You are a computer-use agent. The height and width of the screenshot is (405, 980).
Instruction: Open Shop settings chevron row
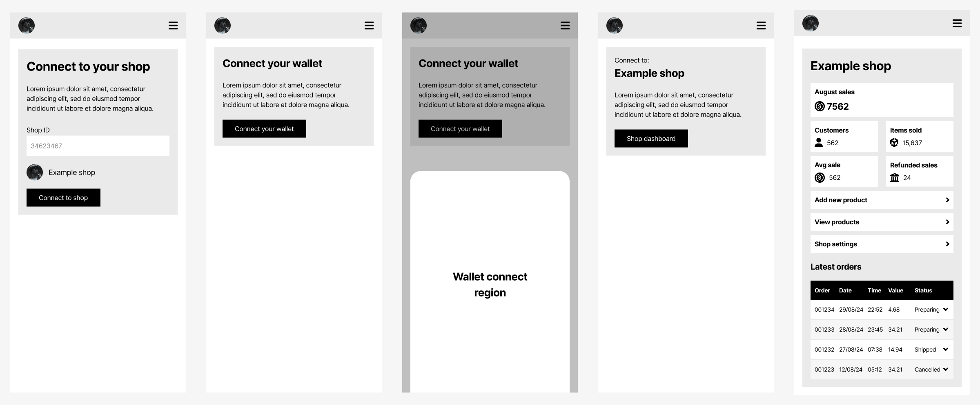tap(882, 244)
